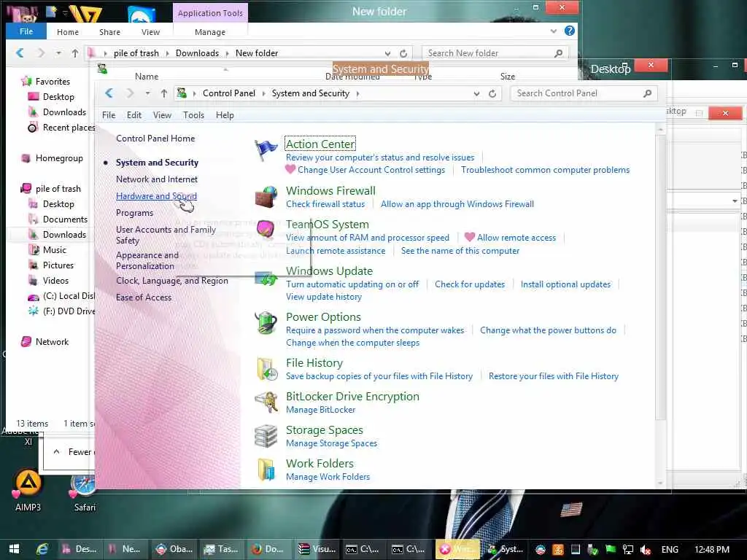
Task: Open Manage BitLocker link
Action: pyautogui.click(x=321, y=410)
